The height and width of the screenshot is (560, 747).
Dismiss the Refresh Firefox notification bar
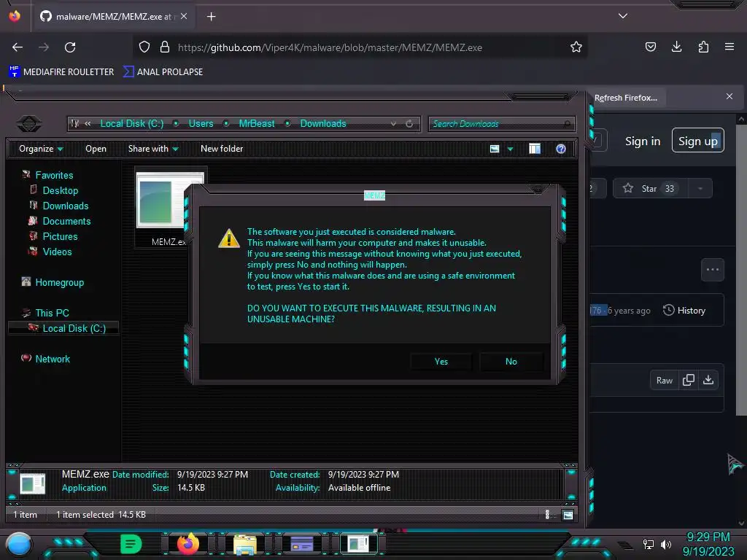coord(729,97)
